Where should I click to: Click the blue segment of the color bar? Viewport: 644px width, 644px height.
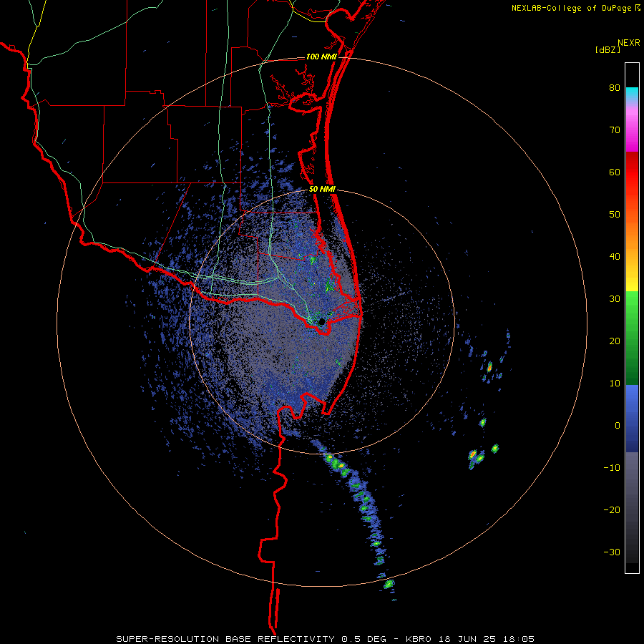(x=632, y=419)
